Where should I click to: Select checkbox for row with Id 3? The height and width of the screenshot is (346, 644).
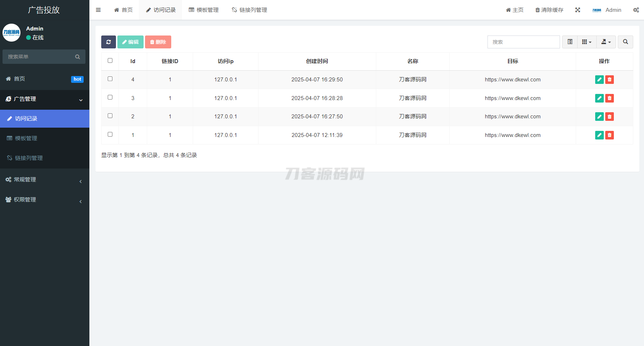[x=110, y=98]
